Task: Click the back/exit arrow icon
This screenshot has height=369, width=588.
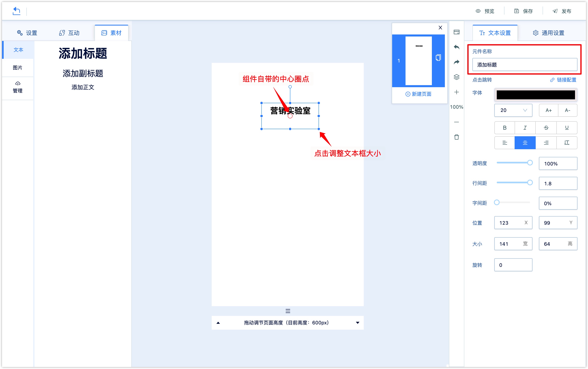Action: click(x=16, y=11)
